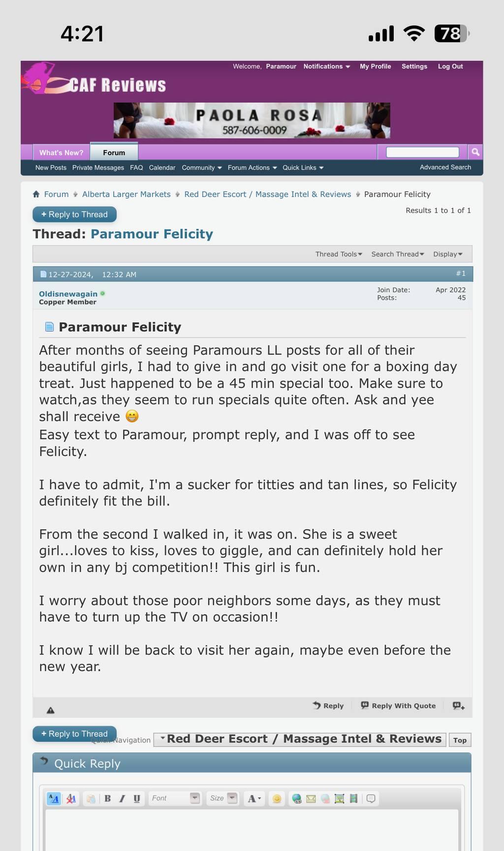
Task: Click the remove text formatting icon
Action: [x=71, y=799]
